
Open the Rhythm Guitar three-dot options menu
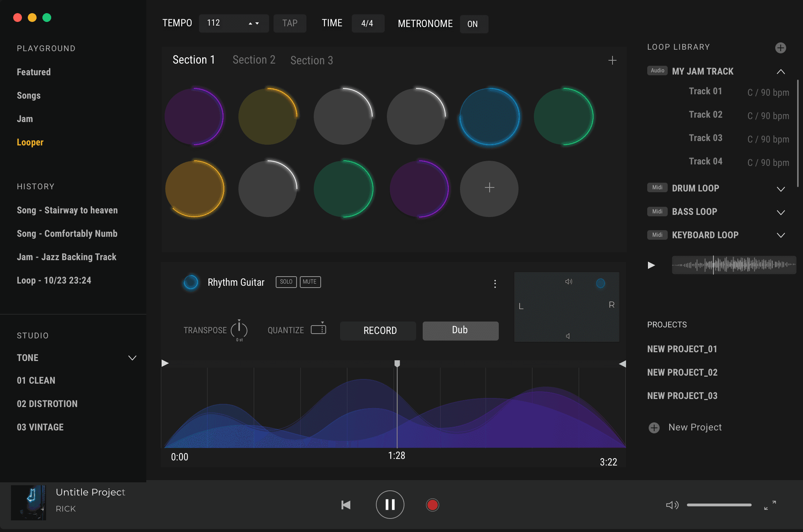[495, 284]
